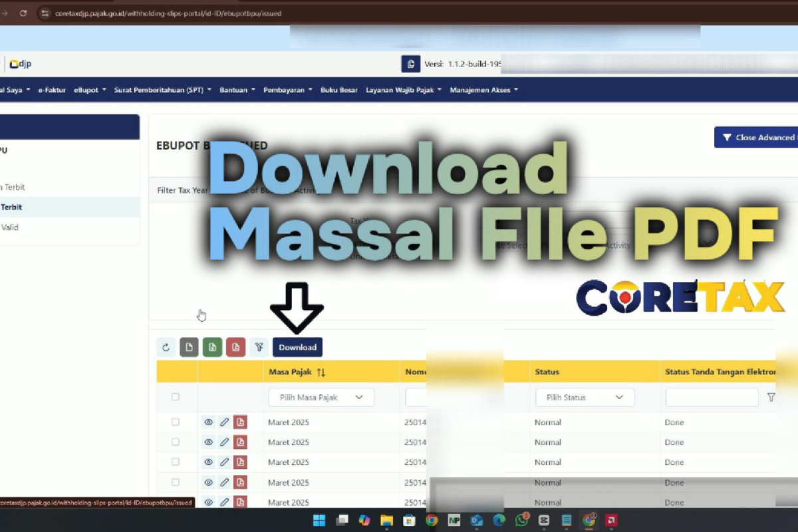798x532 pixels.
Task: Open Outlook from the taskbar
Action: 477,520
